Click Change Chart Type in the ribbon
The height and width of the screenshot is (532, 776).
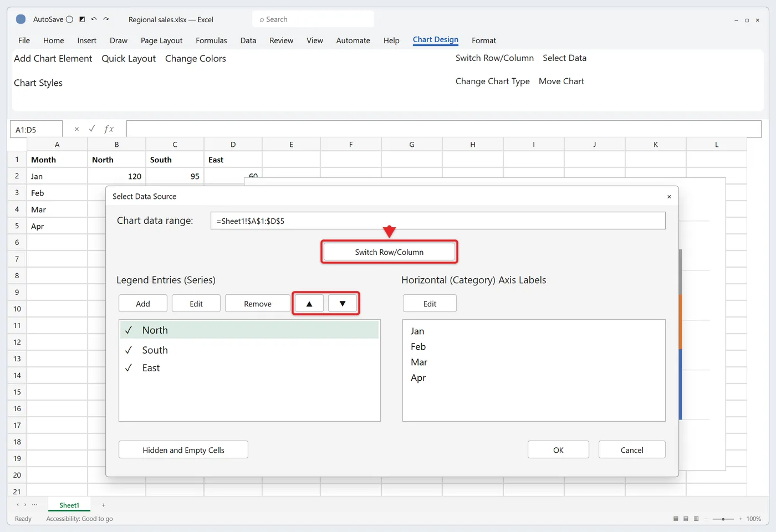(x=492, y=81)
